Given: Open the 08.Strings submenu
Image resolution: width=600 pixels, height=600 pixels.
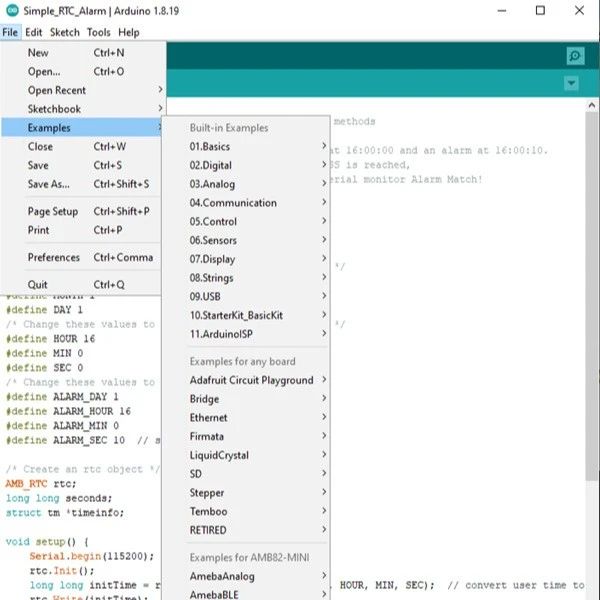Looking at the screenshot, I should point(246,278).
